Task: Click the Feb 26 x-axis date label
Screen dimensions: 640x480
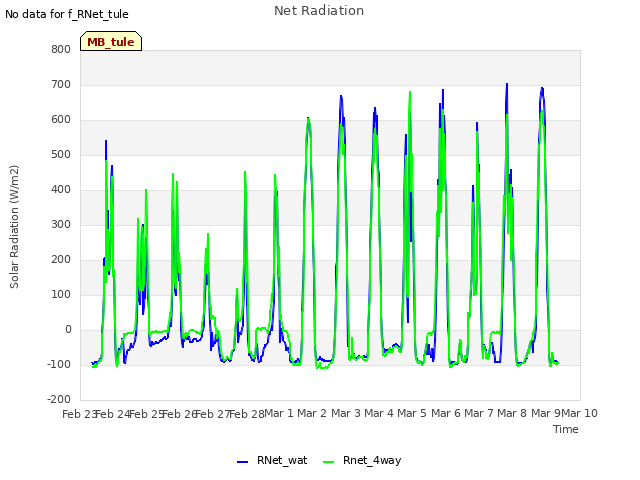Action: click(179, 414)
